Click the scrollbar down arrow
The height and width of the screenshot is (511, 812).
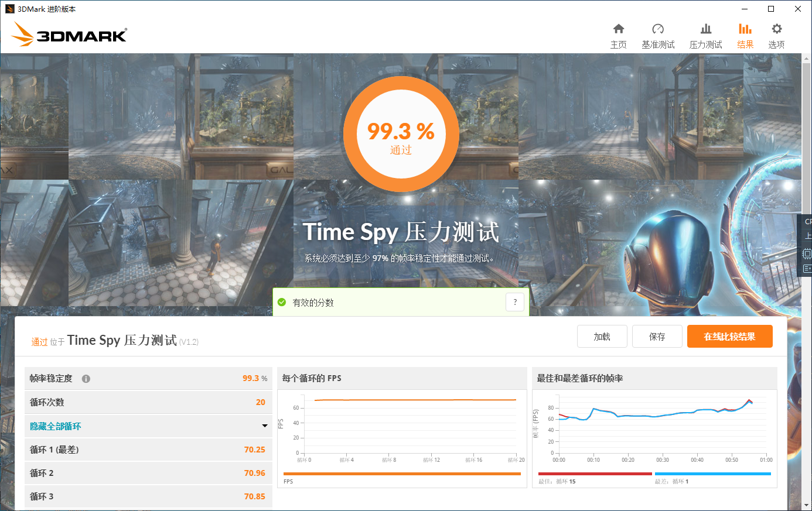807,505
